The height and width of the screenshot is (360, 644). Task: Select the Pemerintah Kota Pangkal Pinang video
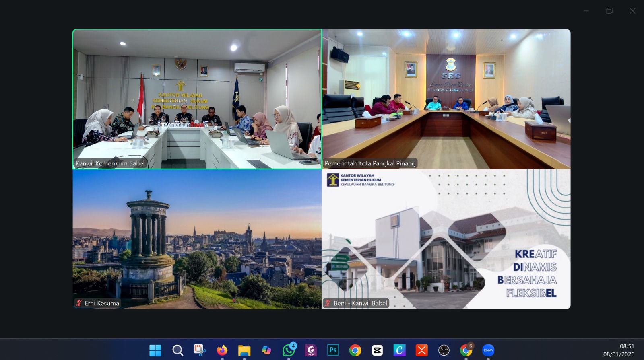point(446,99)
